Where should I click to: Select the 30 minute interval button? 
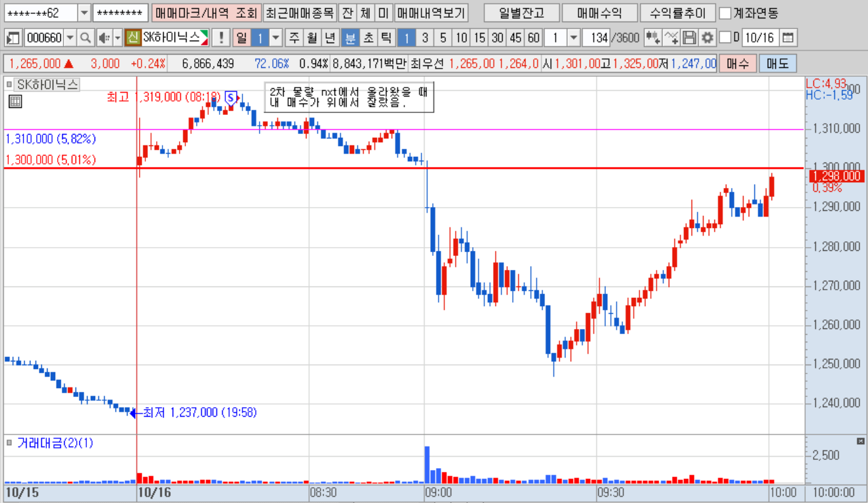(498, 38)
